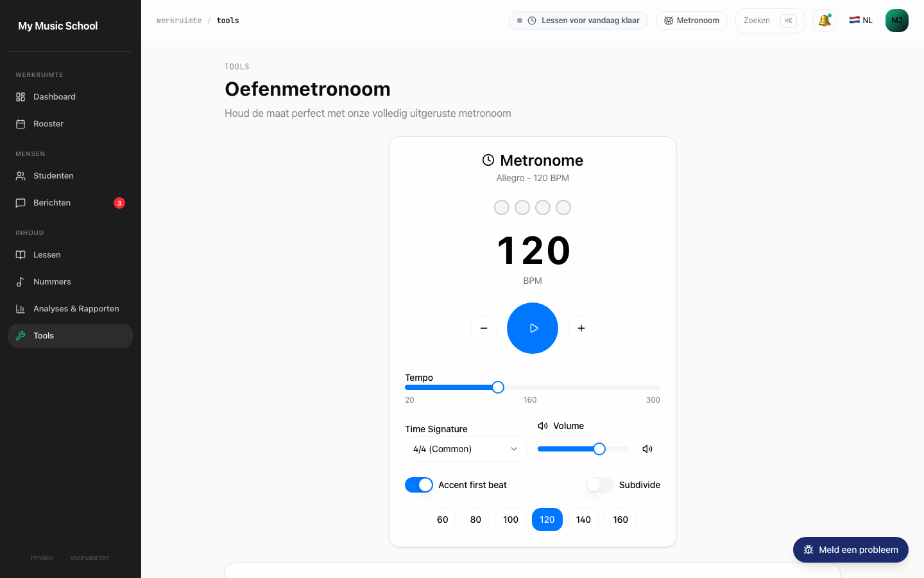This screenshot has height=578, width=924.
Task: Click Meld een probleem button
Action: tap(851, 550)
